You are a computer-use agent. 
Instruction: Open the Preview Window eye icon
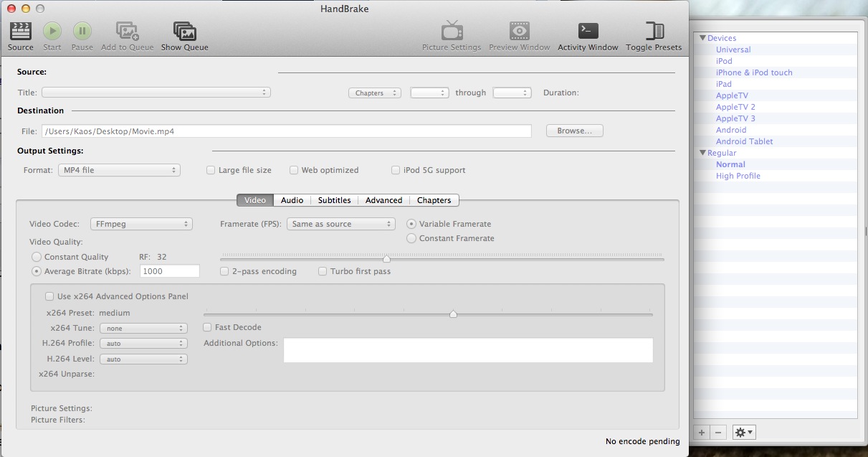(x=520, y=31)
